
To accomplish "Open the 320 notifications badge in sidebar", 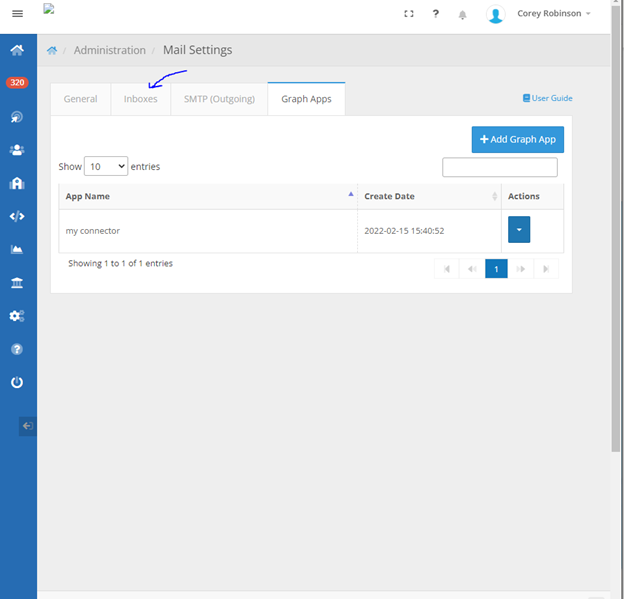I will point(17,83).
